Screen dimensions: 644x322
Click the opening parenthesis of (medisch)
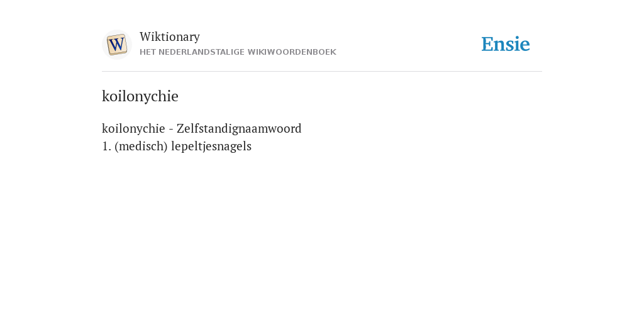(x=116, y=147)
